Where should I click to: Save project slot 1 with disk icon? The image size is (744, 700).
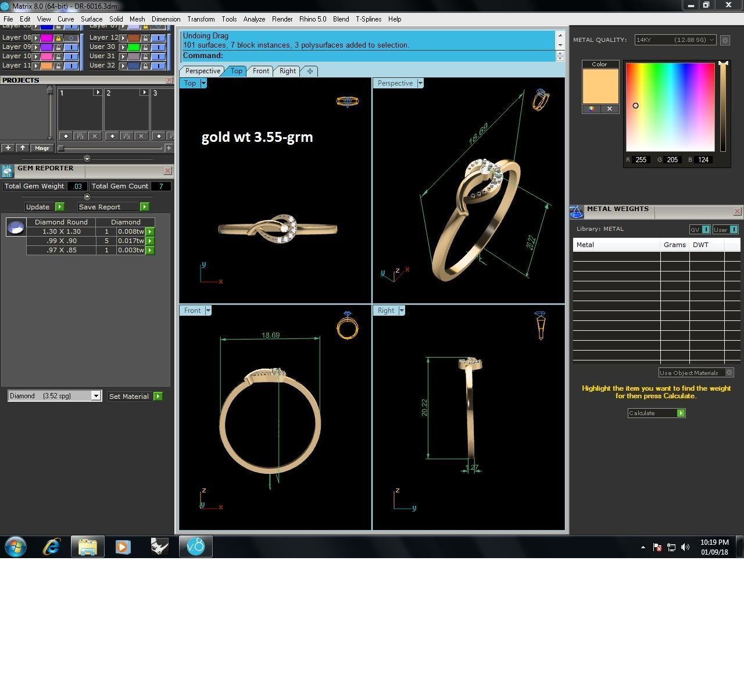click(x=80, y=136)
